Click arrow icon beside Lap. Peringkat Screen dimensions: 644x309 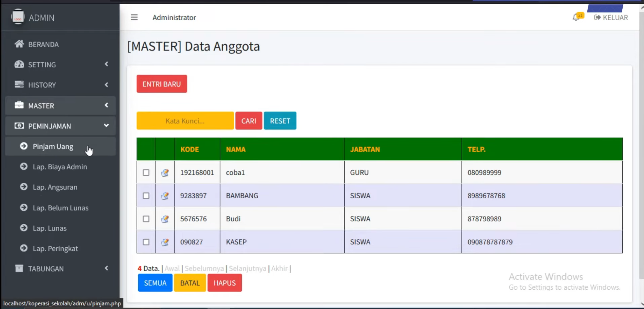pos(24,248)
